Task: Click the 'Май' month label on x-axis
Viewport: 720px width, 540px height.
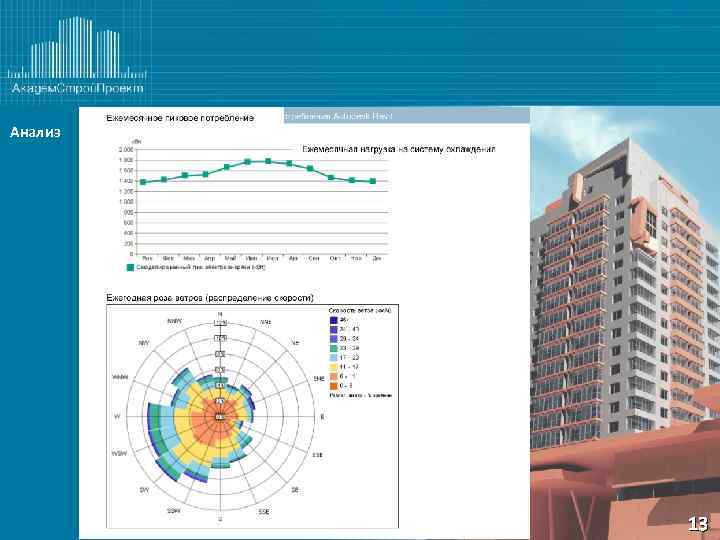Action: pyautogui.click(x=230, y=259)
